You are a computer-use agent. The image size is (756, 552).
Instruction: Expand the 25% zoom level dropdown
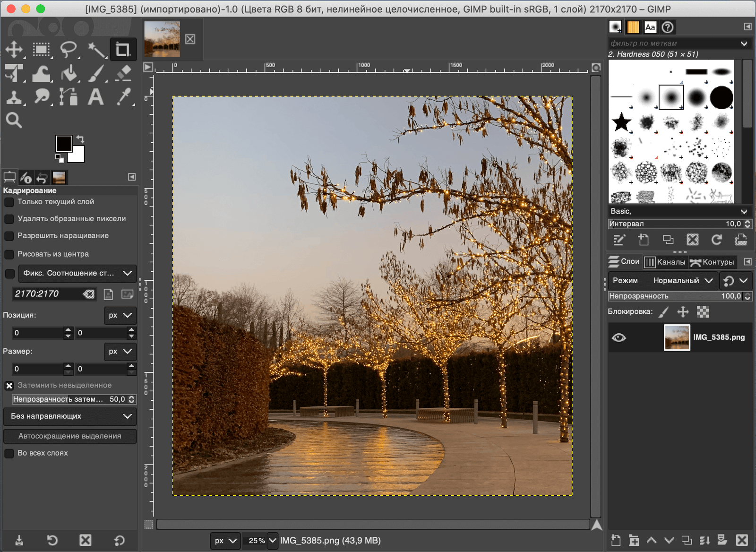pyautogui.click(x=273, y=540)
